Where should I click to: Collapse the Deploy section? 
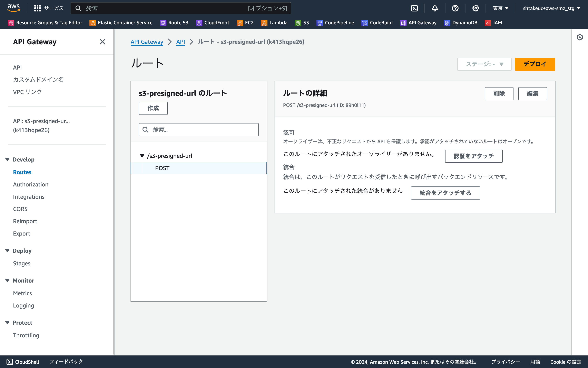(7, 251)
